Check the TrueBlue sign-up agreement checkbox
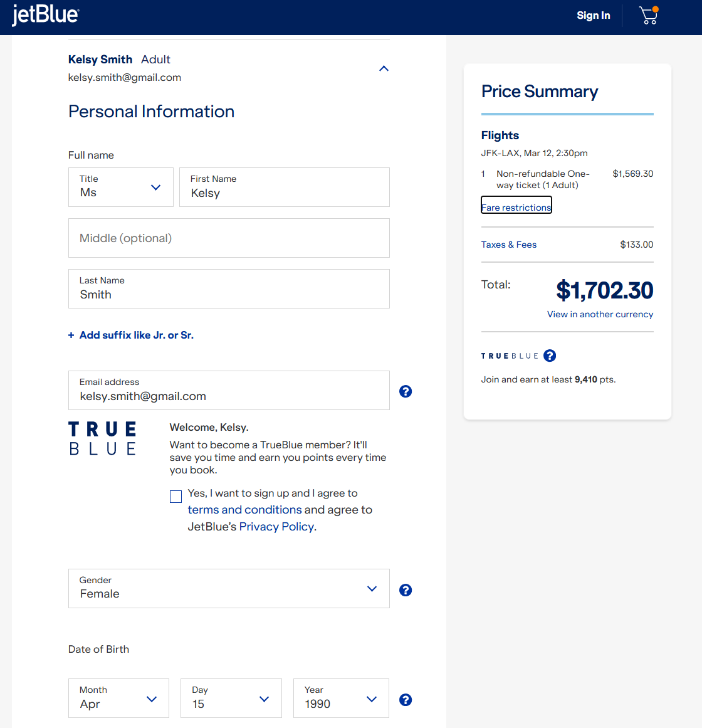The height and width of the screenshot is (728, 702). coord(176,497)
